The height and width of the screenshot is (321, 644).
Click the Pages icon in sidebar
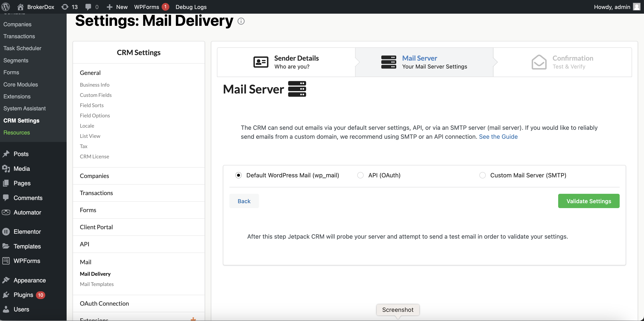click(6, 183)
